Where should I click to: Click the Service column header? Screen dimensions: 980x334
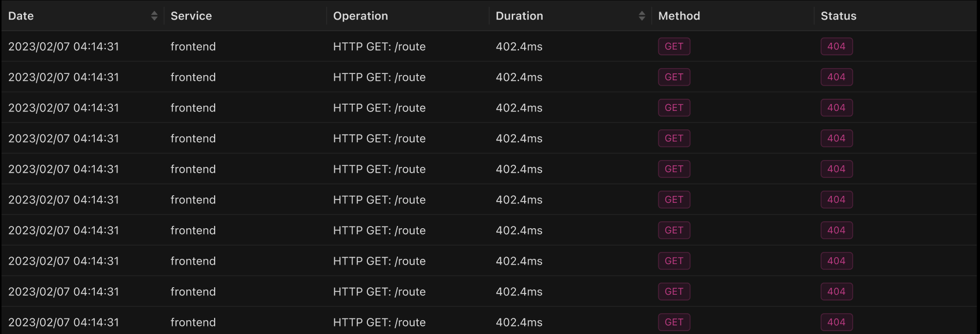click(191, 16)
